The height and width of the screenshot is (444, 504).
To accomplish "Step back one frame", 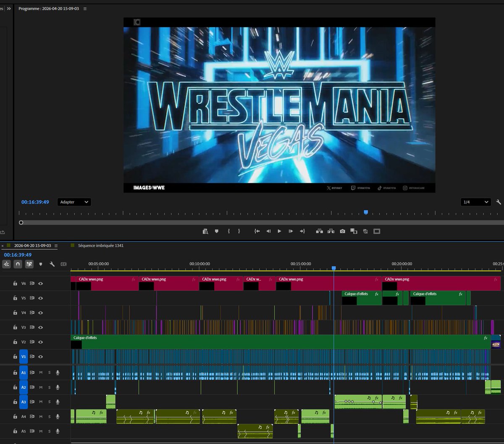I will tap(268, 231).
